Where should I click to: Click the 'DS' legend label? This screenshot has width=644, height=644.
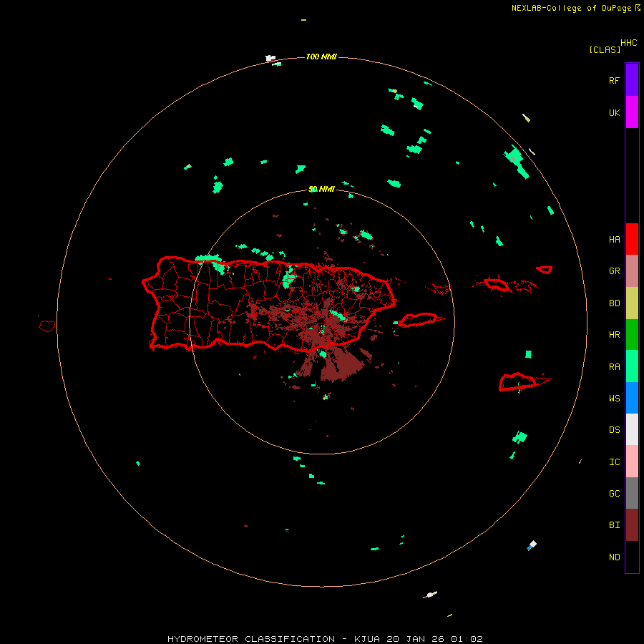pos(614,429)
